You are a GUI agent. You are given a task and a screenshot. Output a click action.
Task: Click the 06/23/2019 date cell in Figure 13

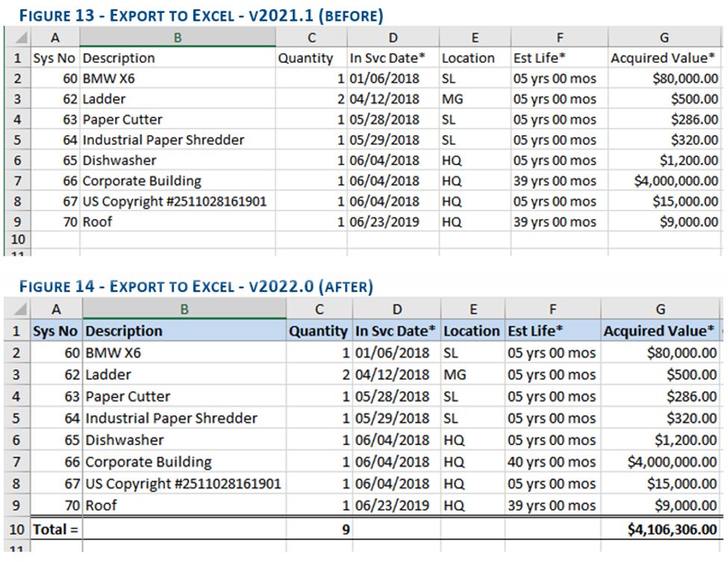[393, 222]
